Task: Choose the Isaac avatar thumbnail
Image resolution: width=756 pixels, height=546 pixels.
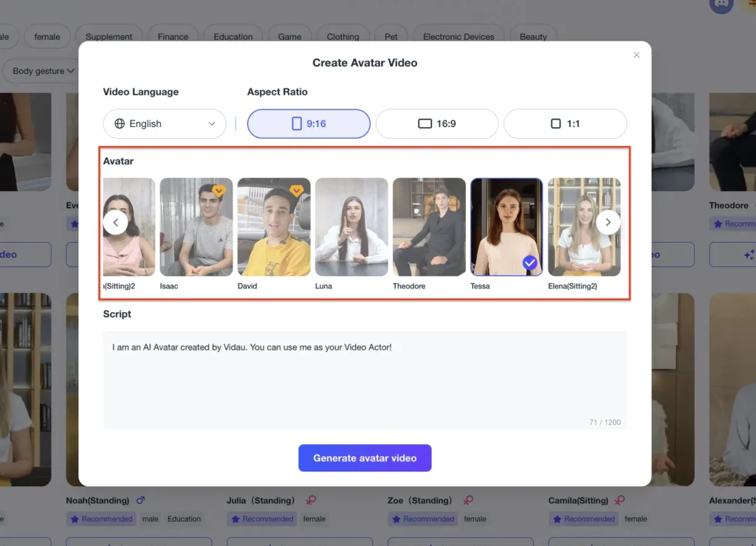Action: click(x=196, y=227)
